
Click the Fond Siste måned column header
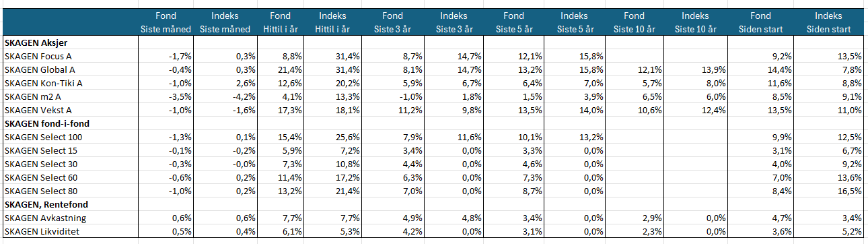(166, 22)
